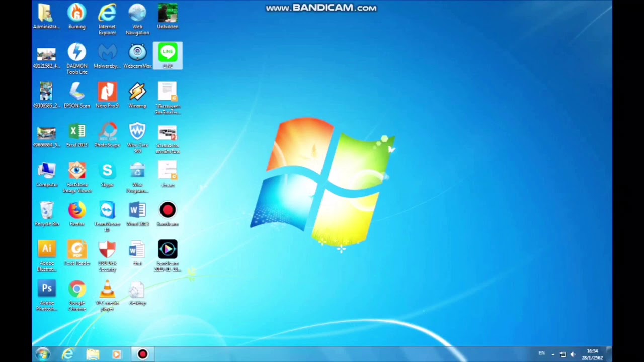
Task: Launch Adobe Illustrator
Action: pyautogui.click(x=46, y=256)
